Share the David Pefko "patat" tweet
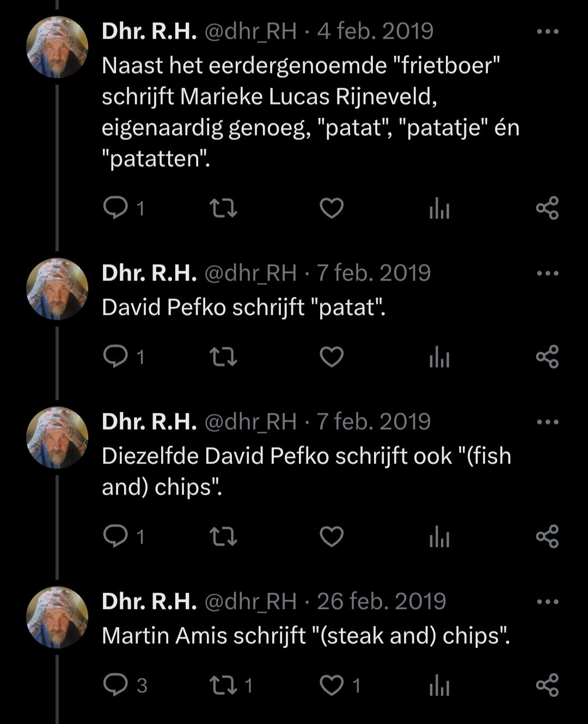Screen dimensions: 588x724 click(x=547, y=356)
